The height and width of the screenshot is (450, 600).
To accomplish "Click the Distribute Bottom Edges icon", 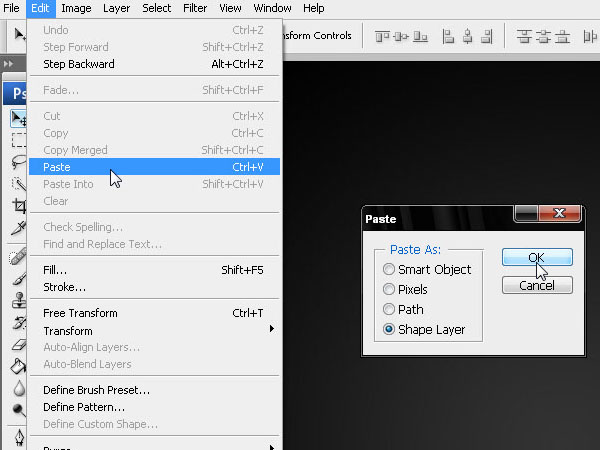I will click(562, 37).
